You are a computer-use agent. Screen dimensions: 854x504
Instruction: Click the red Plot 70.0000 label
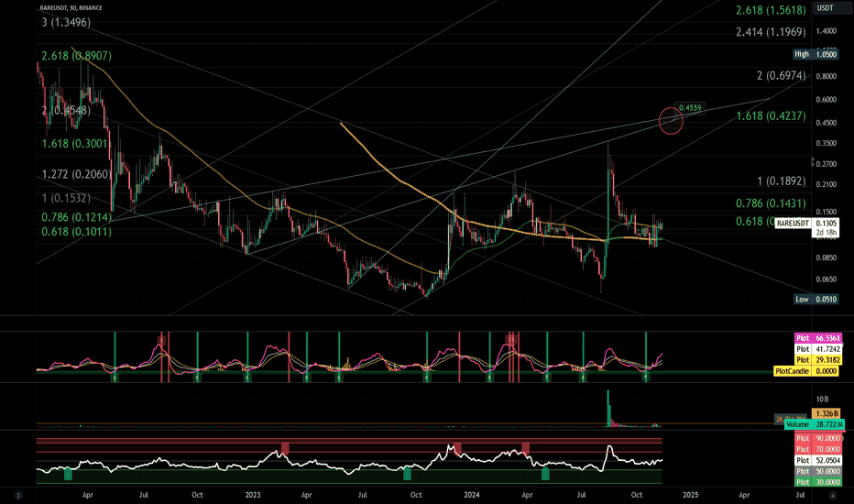pyautogui.click(x=818, y=450)
